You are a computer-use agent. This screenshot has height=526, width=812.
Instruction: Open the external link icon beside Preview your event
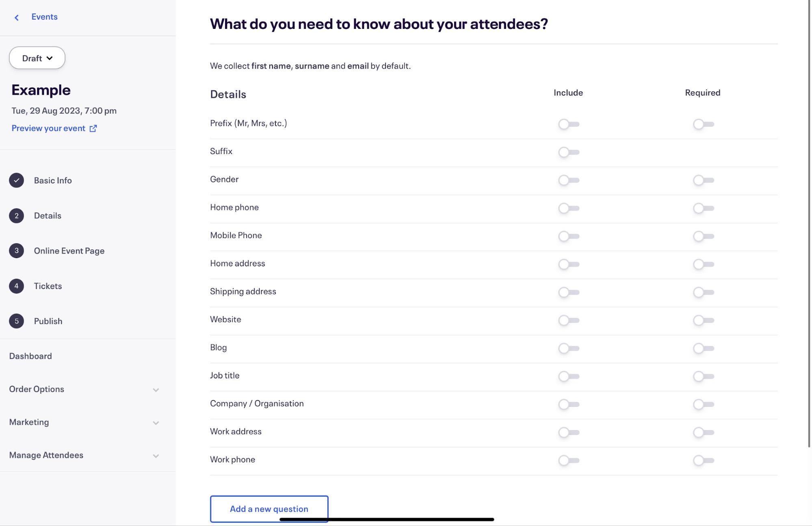(x=93, y=128)
